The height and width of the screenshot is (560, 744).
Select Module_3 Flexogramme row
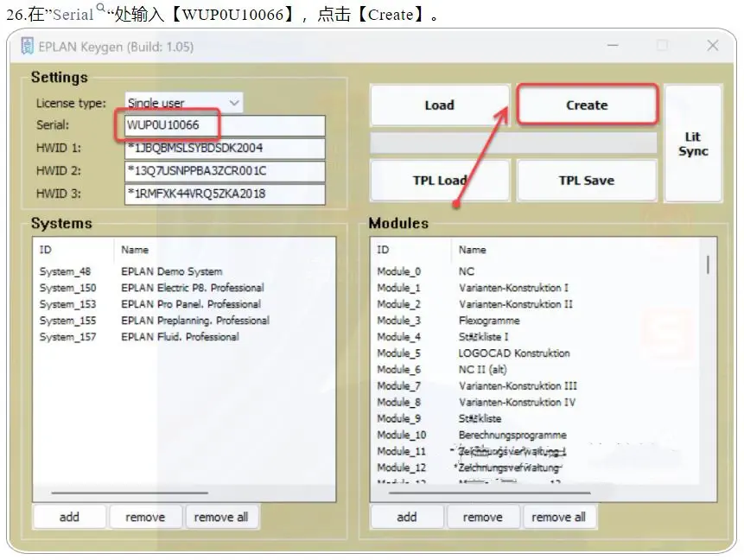coord(536,321)
